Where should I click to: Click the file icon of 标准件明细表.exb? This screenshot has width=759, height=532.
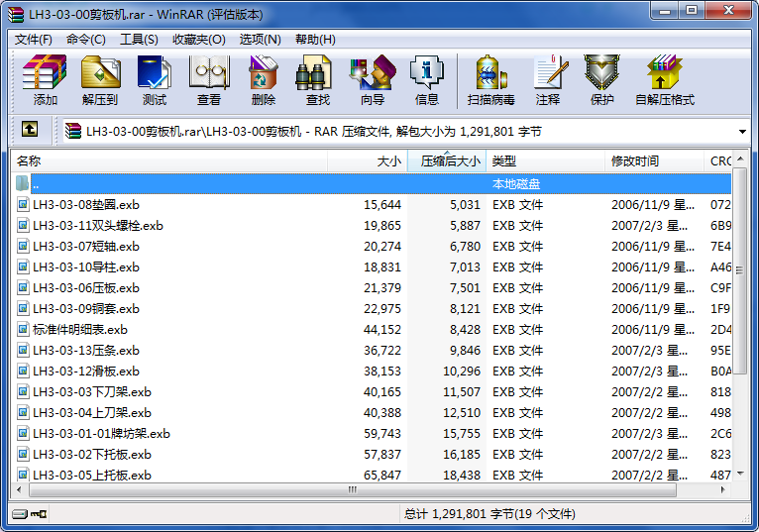23,329
